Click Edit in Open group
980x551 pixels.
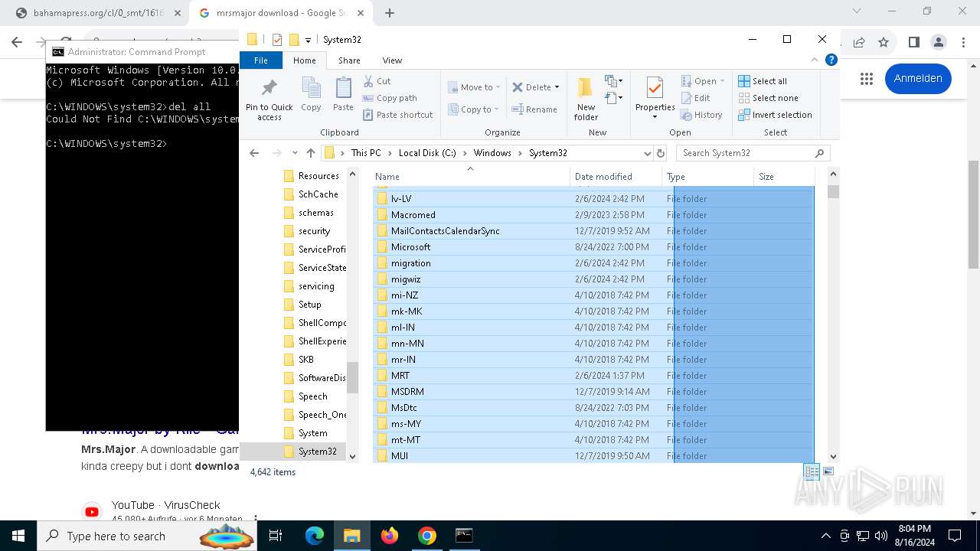pos(695,98)
